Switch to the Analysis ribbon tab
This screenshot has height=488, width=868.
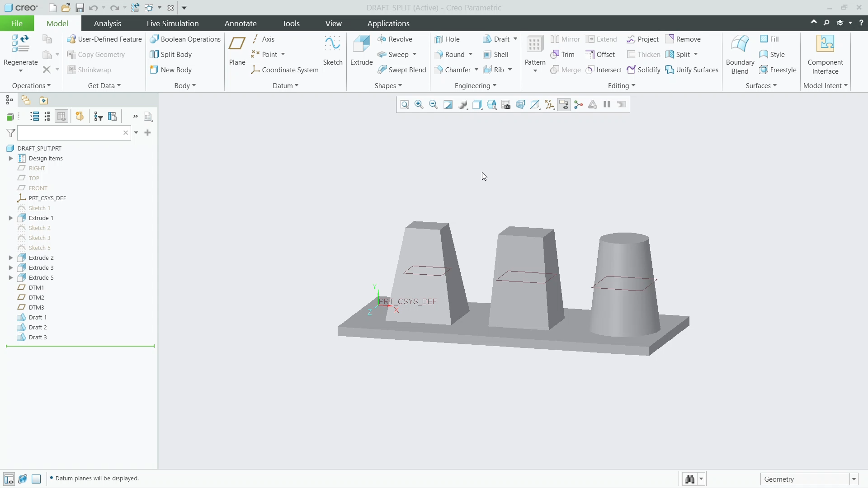[108, 23]
